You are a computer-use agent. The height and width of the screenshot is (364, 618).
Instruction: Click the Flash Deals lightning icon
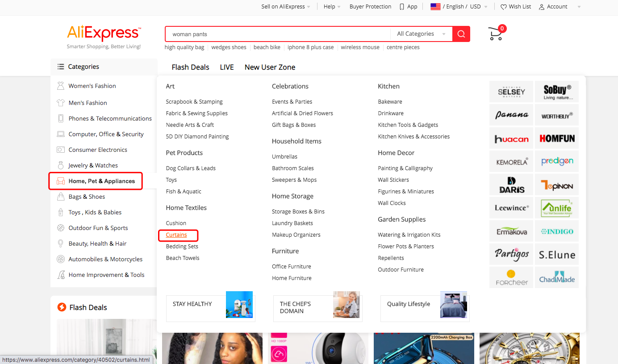click(x=61, y=307)
